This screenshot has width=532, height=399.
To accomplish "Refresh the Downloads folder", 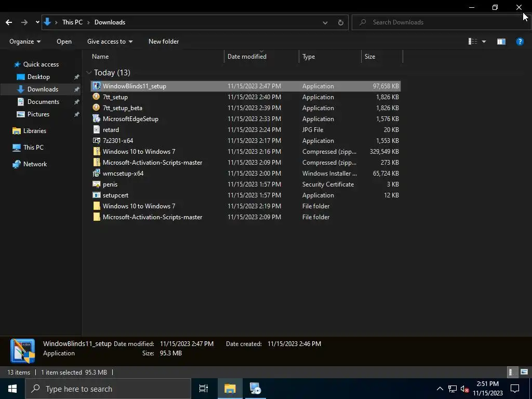I will pyautogui.click(x=341, y=23).
